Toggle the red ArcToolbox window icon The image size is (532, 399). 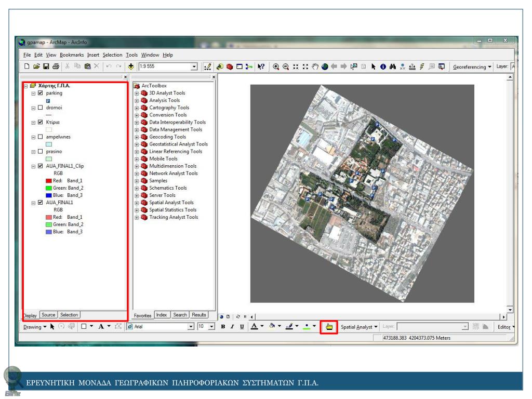pos(230,67)
